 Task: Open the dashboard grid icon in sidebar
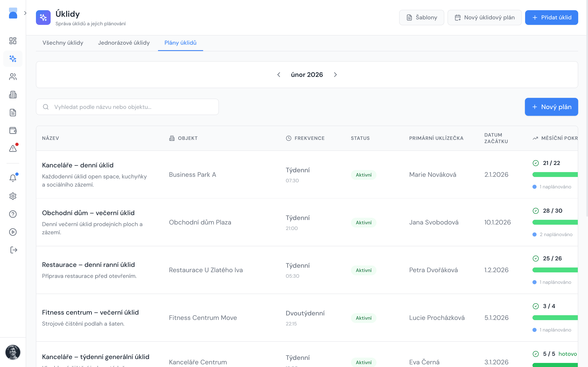click(x=13, y=41)
